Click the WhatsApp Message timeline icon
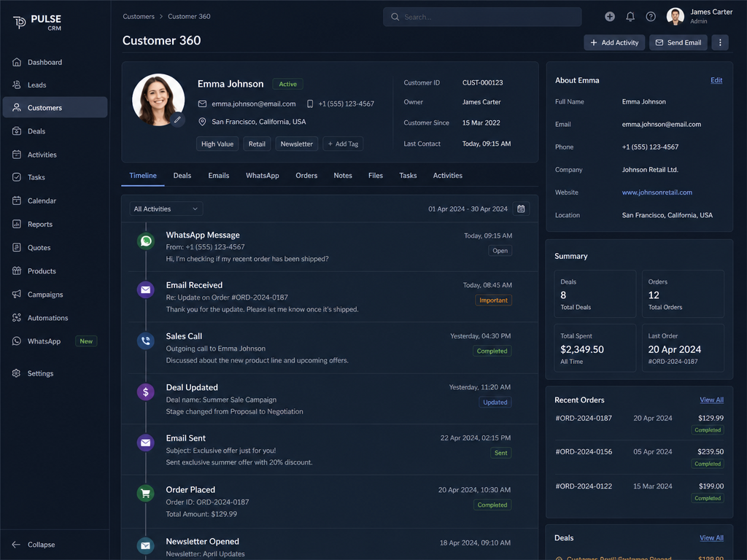Screen dimensions: 747x560 pos(146,241)
